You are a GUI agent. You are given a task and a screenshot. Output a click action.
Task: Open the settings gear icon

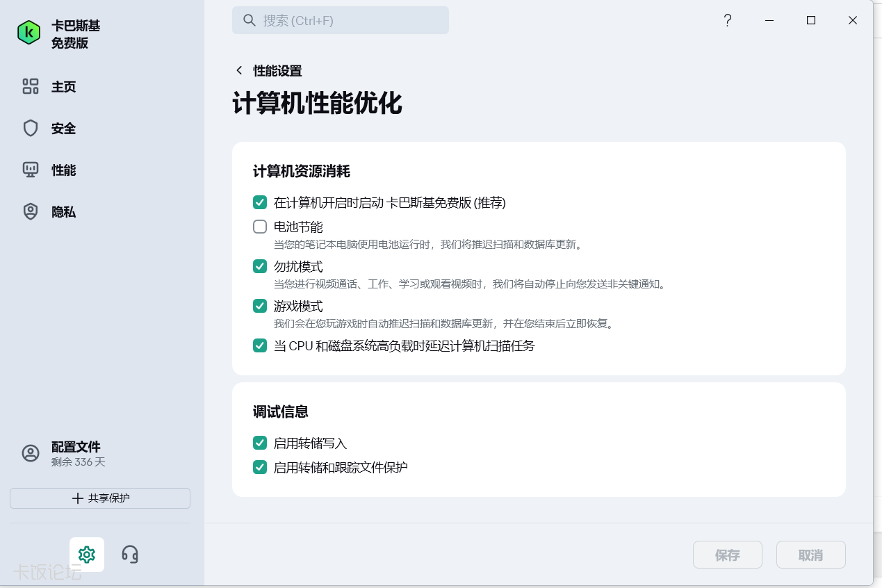tap(86, 554)
